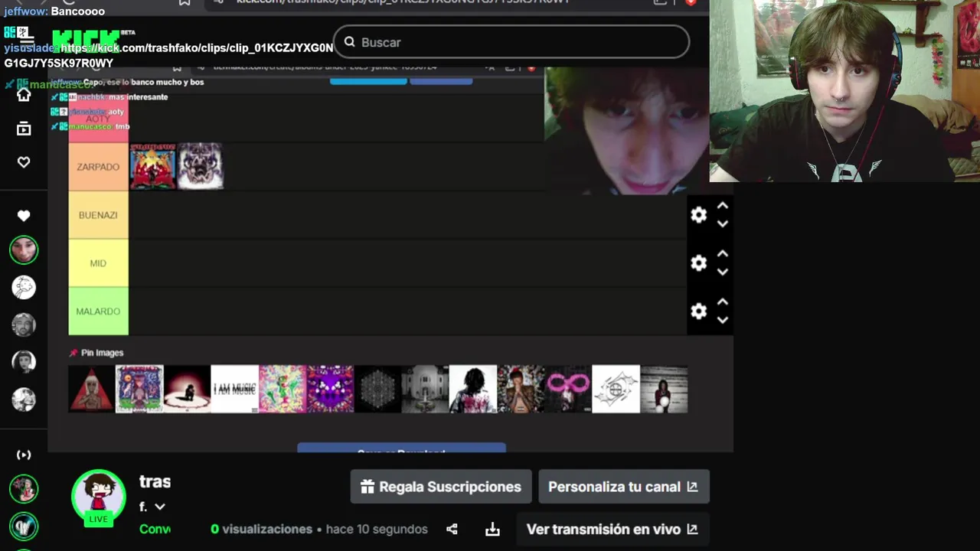Move the MALARDO row up with its up arrow
This screenshot has height=551, width=980.
(722, 302)
